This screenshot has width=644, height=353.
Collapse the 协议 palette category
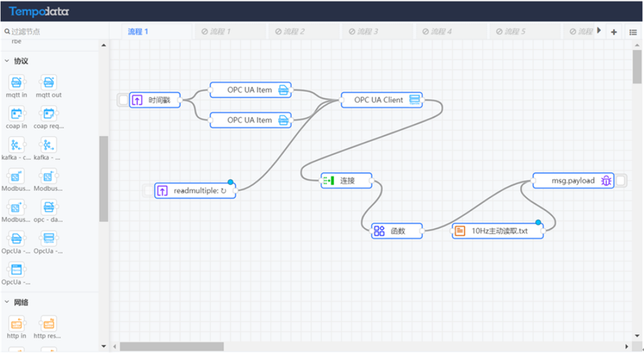pyautogui.click(x=7, y=61)
